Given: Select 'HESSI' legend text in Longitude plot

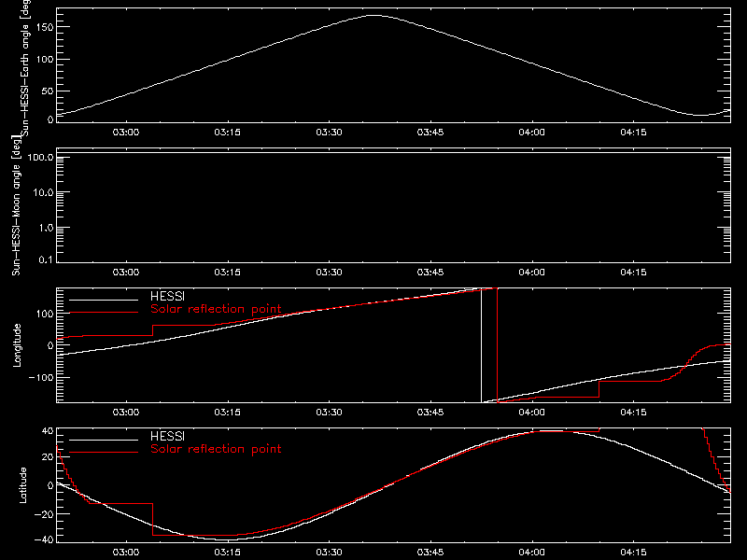Looking at the screenshot, I should pos(167,296).
